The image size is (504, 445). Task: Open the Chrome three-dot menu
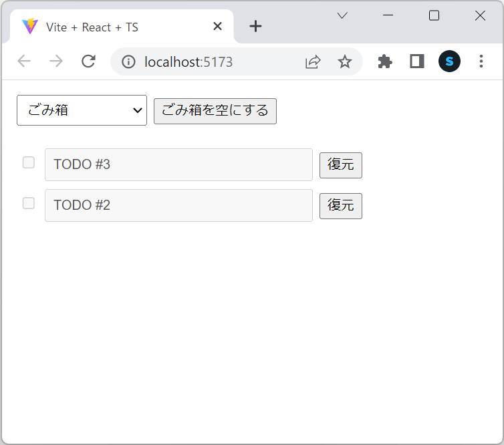pos(481,61)
